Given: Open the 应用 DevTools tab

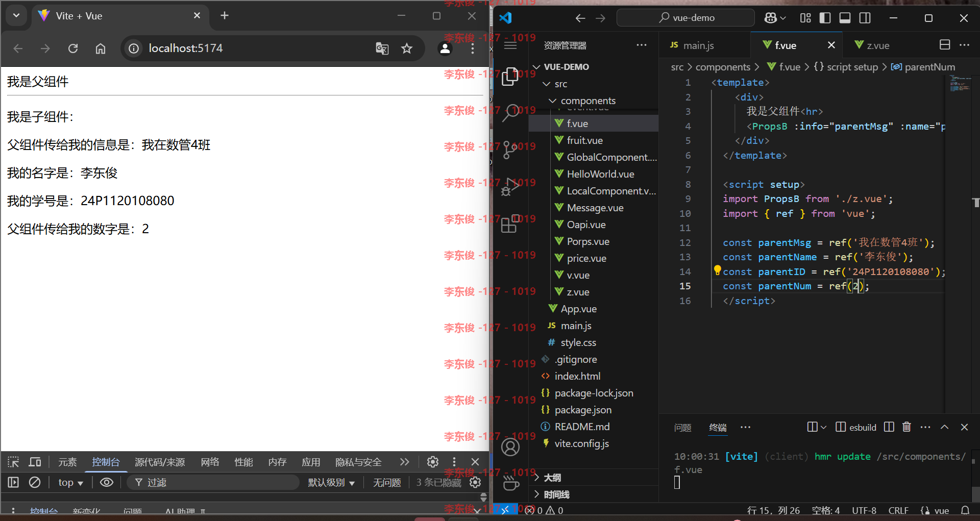Looking at the screenshot, I should (x=311, y=462).
